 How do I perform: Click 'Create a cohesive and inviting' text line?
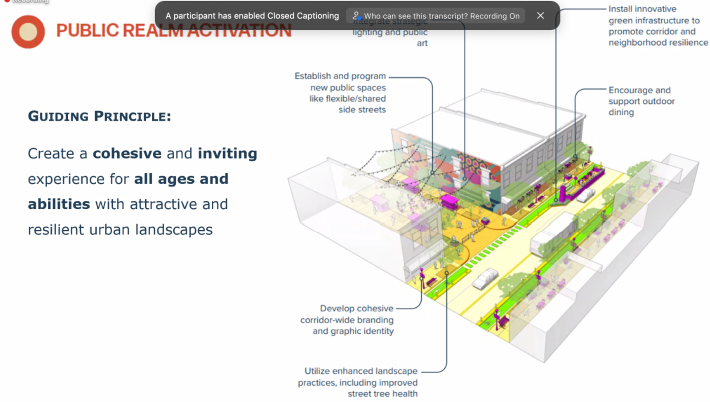tap(142, 153)
